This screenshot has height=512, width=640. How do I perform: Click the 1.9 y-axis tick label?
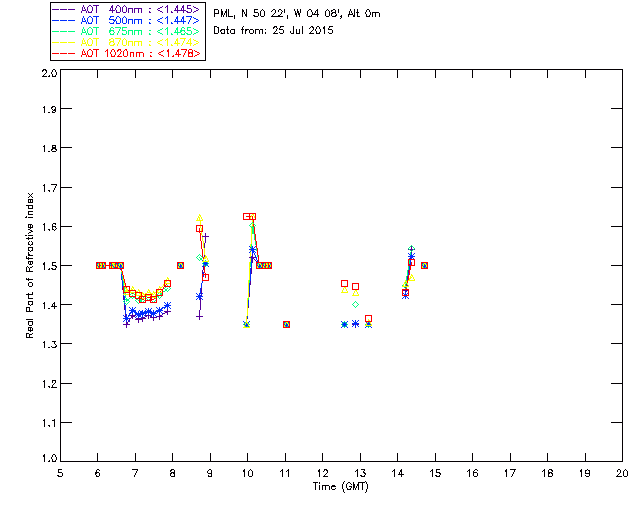pos(49,109)
